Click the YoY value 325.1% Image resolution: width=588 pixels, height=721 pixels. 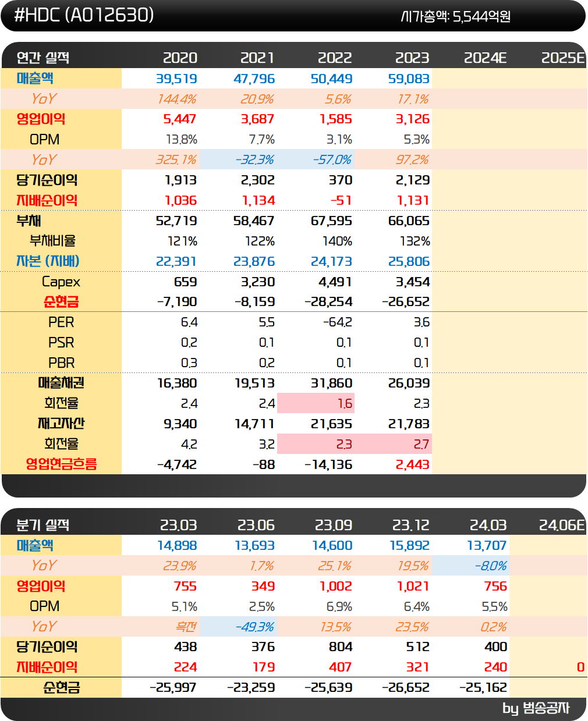[x=176, y=159]
